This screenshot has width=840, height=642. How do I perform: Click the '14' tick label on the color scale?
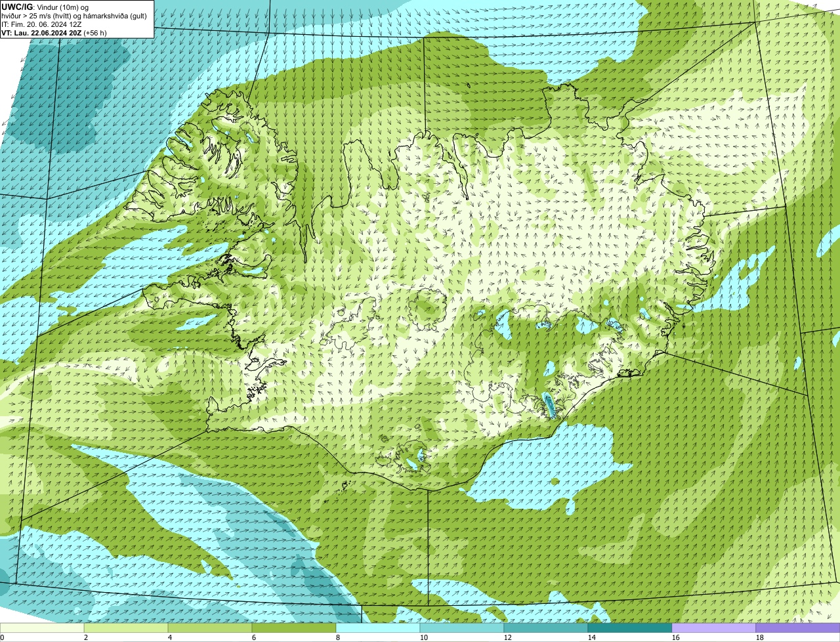click(592, 637)
